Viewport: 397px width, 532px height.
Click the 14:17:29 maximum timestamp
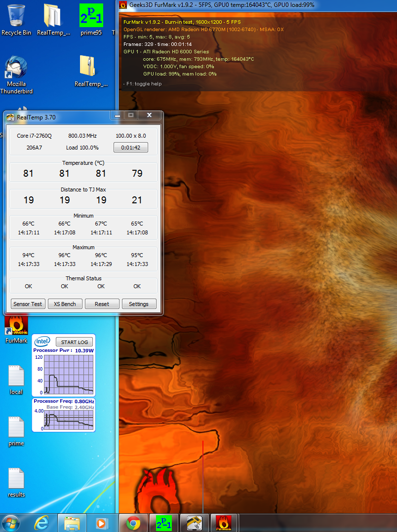[x=101, y=264]
